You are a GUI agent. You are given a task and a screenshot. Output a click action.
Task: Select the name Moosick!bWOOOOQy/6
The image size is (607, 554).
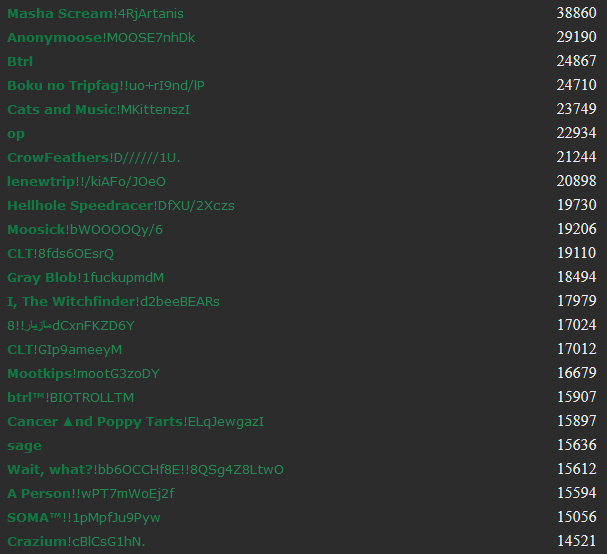[85, 230]
